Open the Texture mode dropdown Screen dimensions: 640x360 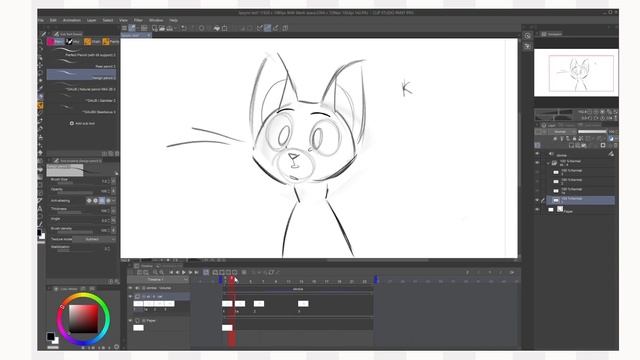point(94,239)
